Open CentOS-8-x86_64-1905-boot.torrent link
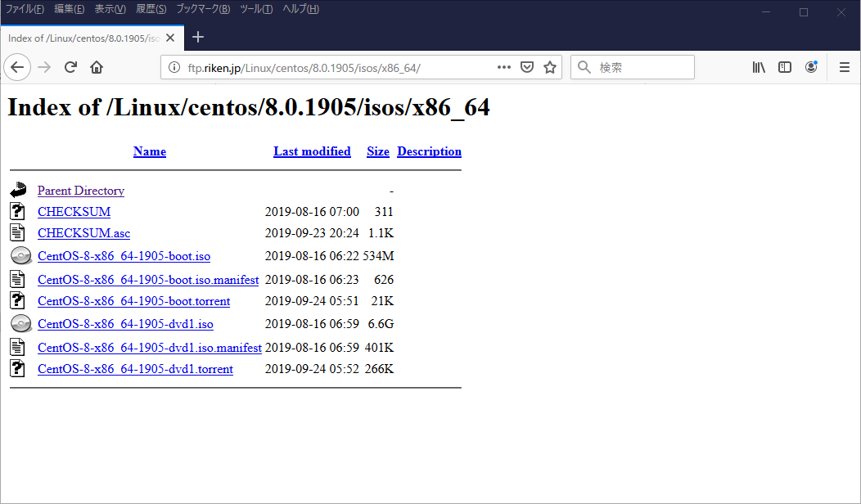The image size is (861, 504). point(134,301)
